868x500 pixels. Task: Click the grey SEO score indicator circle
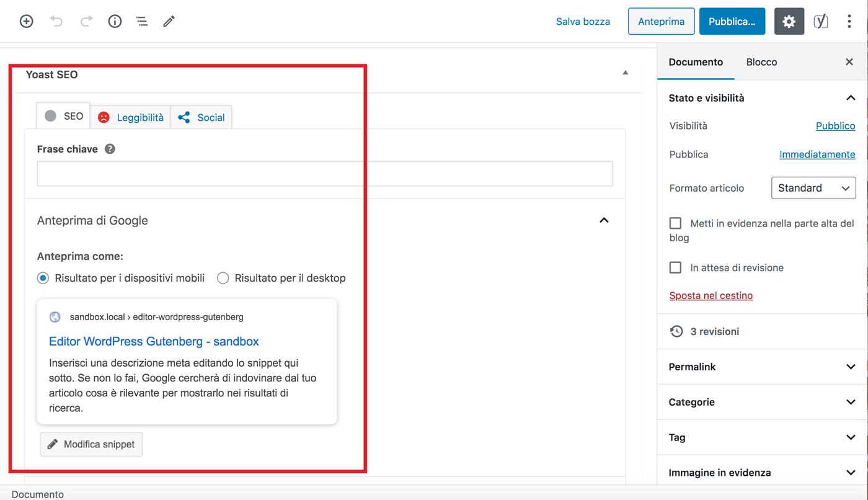51,116
